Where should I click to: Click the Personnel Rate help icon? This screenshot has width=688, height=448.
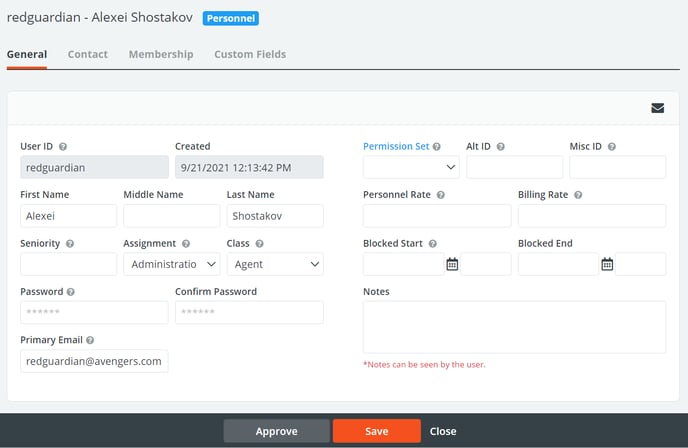(441, 195)
